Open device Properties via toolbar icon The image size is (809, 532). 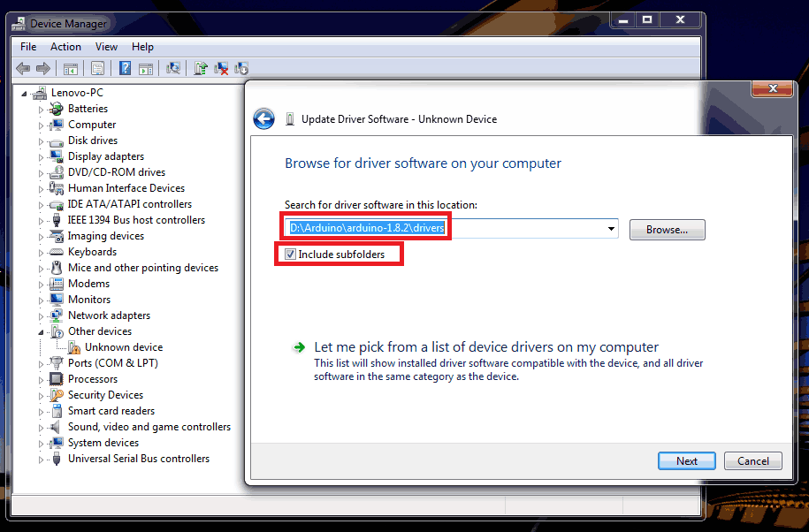click(97, 69)
